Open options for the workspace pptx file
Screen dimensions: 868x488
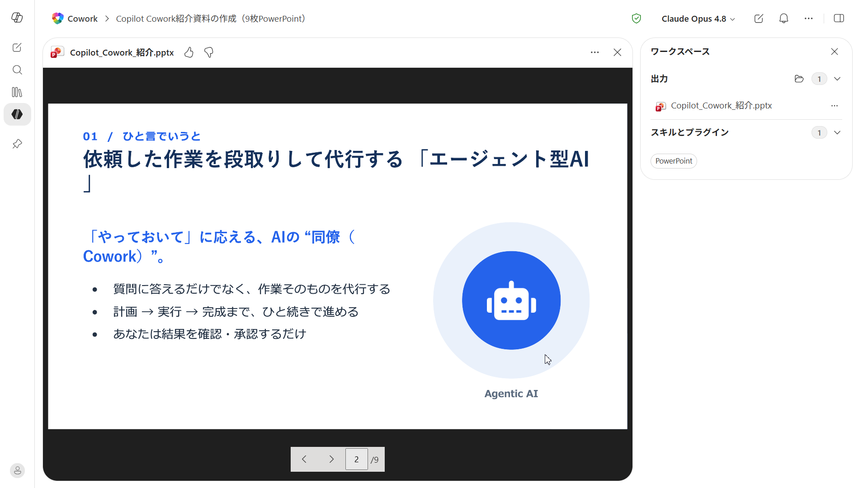click(834, 106)
